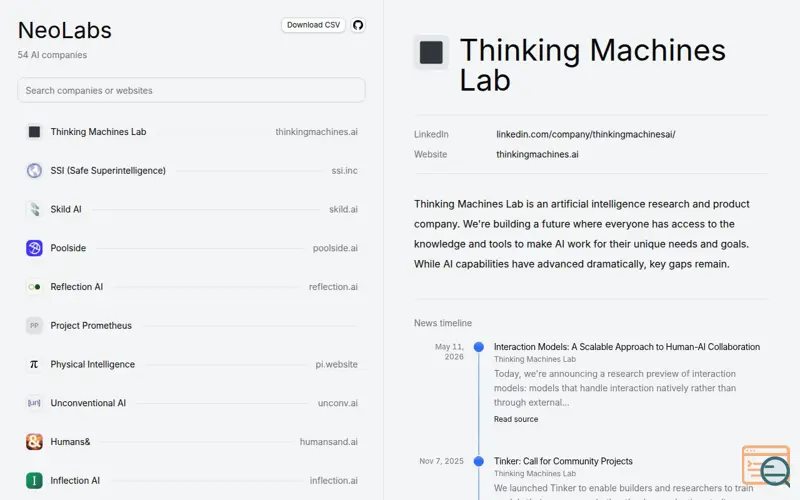Viewport: 800px width, 500px height.
Task: Click the NeoLabs title
Action: click(65, 31)
